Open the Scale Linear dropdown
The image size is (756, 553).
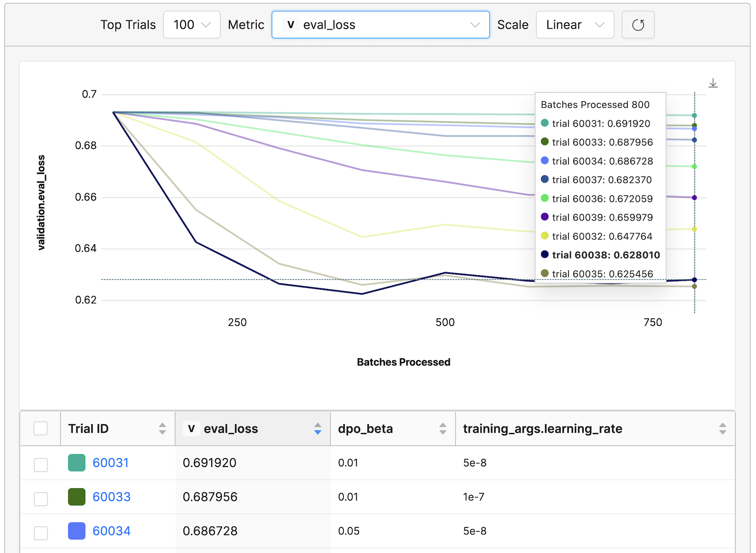point(575,25)
